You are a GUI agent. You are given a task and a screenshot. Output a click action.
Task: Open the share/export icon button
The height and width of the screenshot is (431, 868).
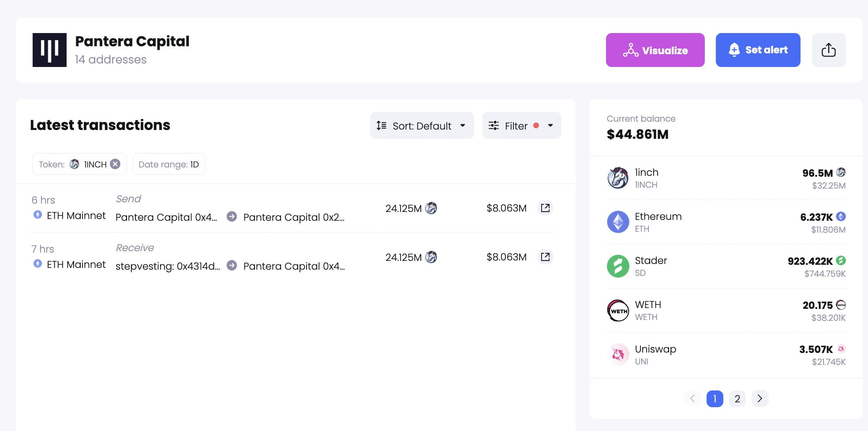[828, 50]
